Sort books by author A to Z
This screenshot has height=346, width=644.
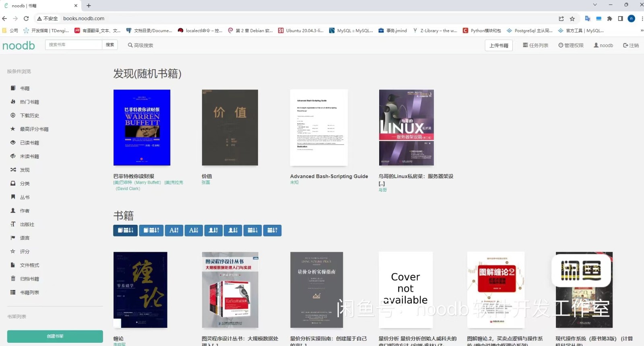(213, 230)
